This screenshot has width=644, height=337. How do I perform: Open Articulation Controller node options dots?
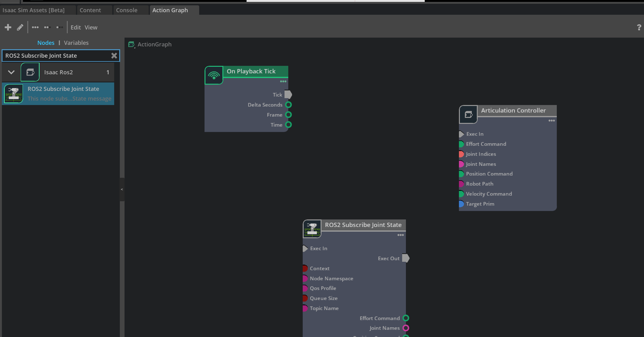pos(552,121)
